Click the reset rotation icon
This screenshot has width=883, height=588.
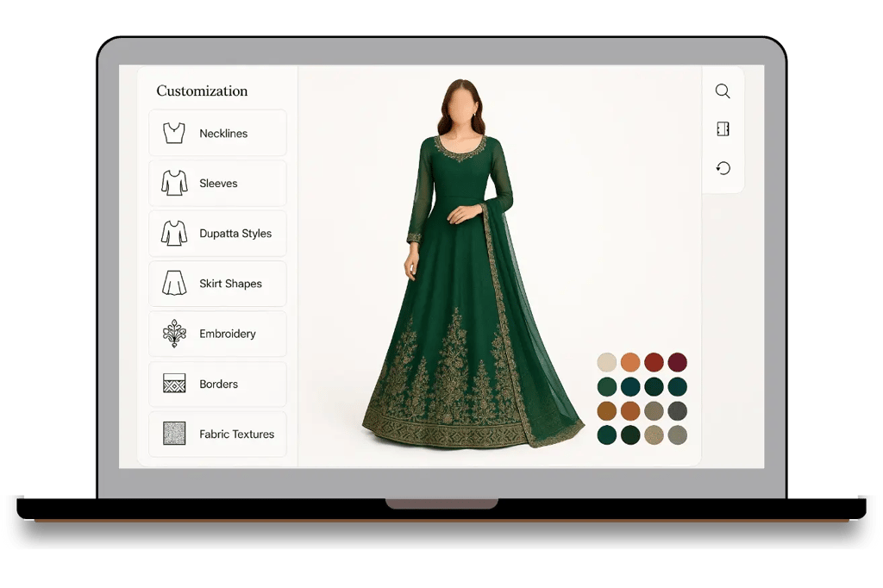723,167
